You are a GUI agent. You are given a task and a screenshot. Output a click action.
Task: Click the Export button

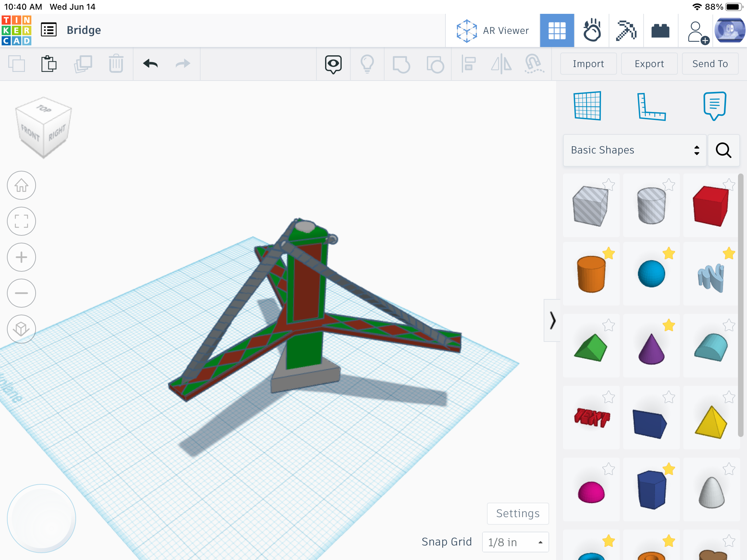[x=649, y=64]
